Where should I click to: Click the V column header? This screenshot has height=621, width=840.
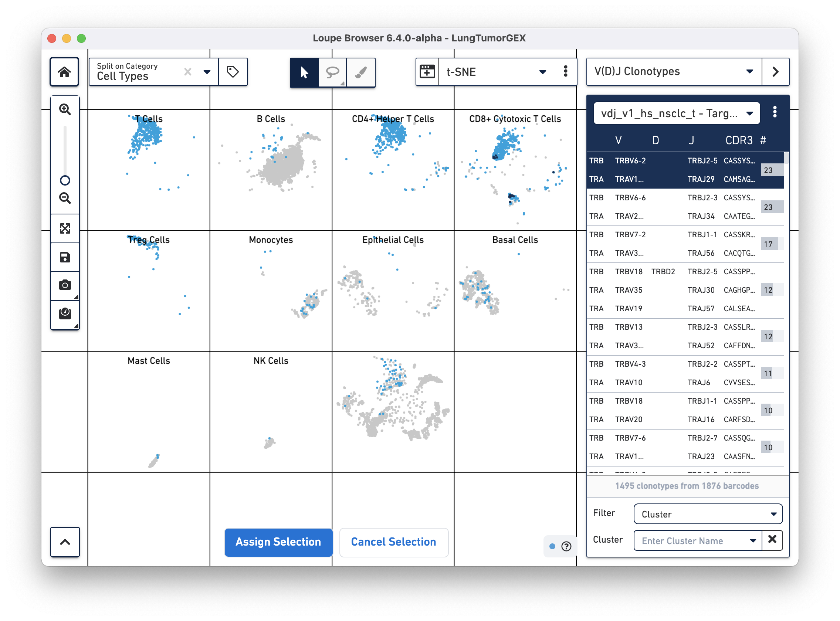click(618, 140)
